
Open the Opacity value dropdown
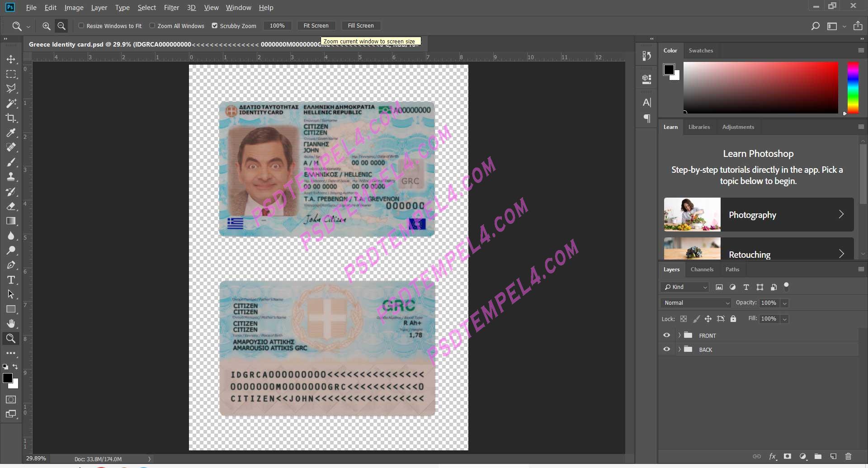[785, 303]
